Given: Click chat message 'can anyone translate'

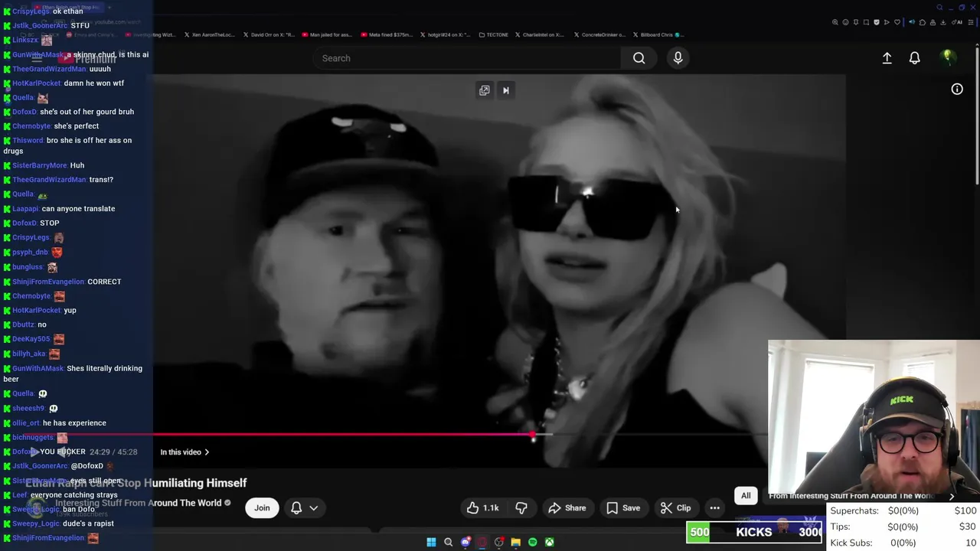Looking at the screenshot, I should click(x=78, y=209).
